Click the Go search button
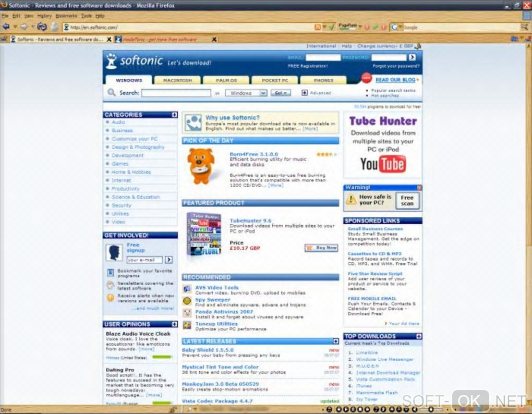Image resolution: width=532 pixels, height=414 pixels. 281,93
